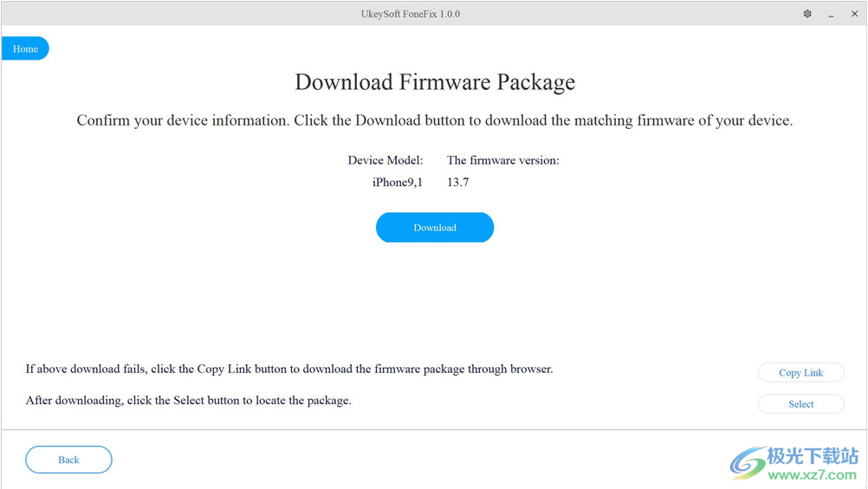This screenshot has height=489, width=868.
Task: Click the iPhone9,1 device model value
Action: pos(398,182)
